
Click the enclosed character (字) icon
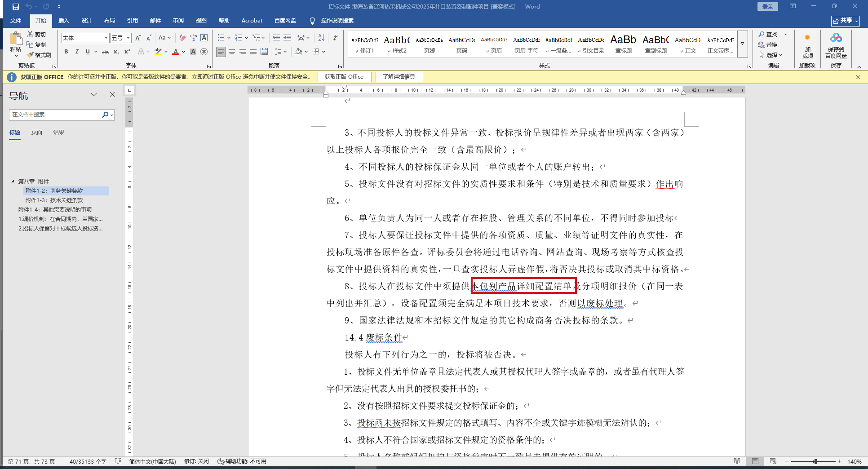[x=204, y=52]
